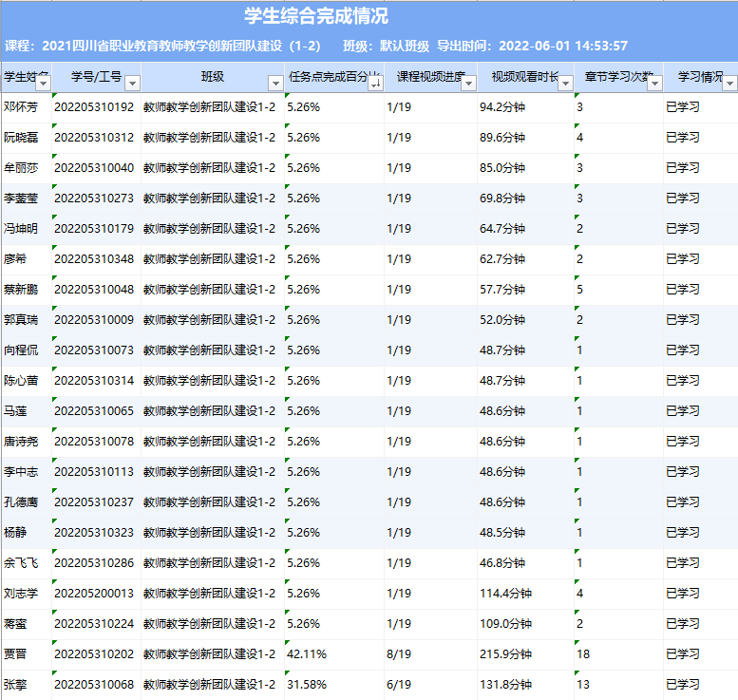This screenshot has height=700, width=738.
Task: Open the 视频观看时长 filter dropdown
Action: [565, 84]
